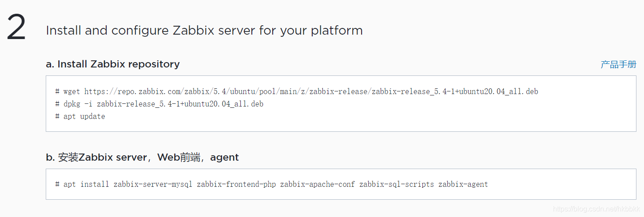Click the wget zabbix-release download command line

297,91
